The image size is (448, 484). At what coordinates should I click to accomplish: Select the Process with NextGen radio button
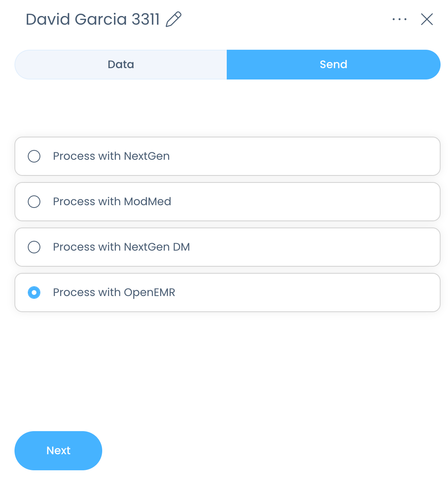(x=34, y=156)
